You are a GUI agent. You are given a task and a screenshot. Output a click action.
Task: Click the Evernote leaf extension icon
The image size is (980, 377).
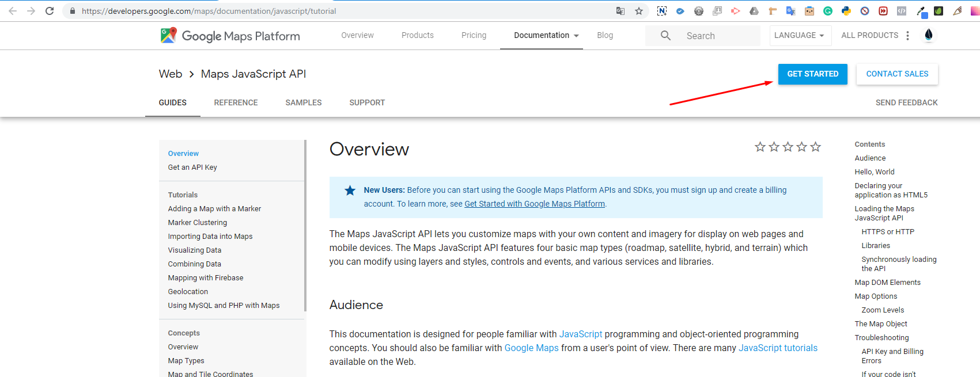coord(939,11)
